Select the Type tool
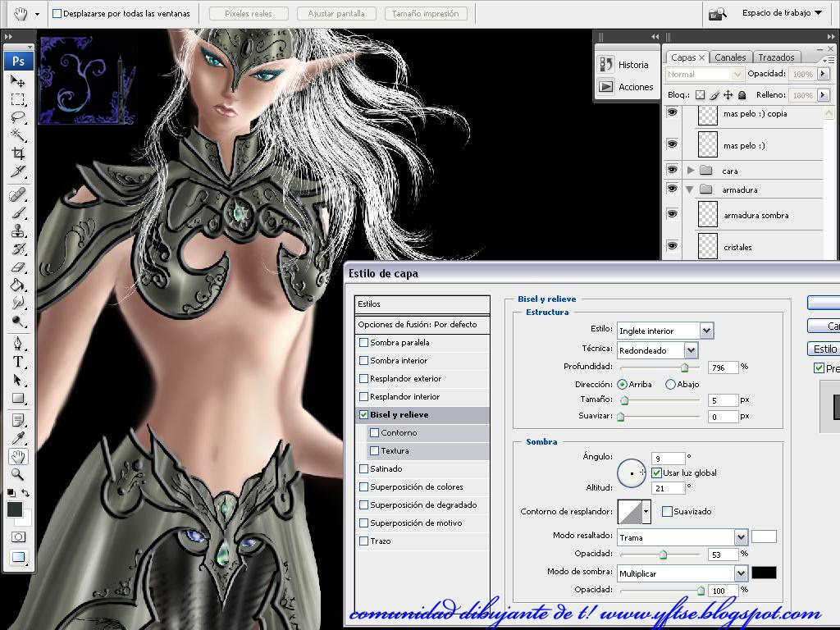This screenshot has height=630, width=840. 18,362
